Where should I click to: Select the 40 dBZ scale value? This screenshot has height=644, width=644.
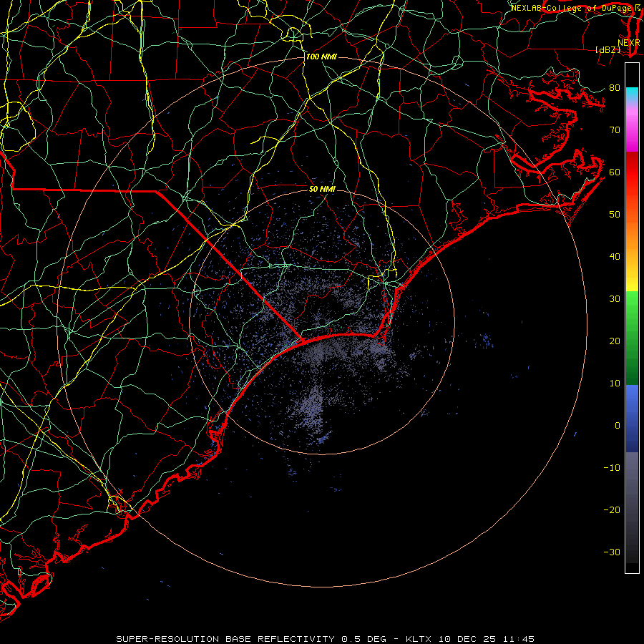pos(615,257)
